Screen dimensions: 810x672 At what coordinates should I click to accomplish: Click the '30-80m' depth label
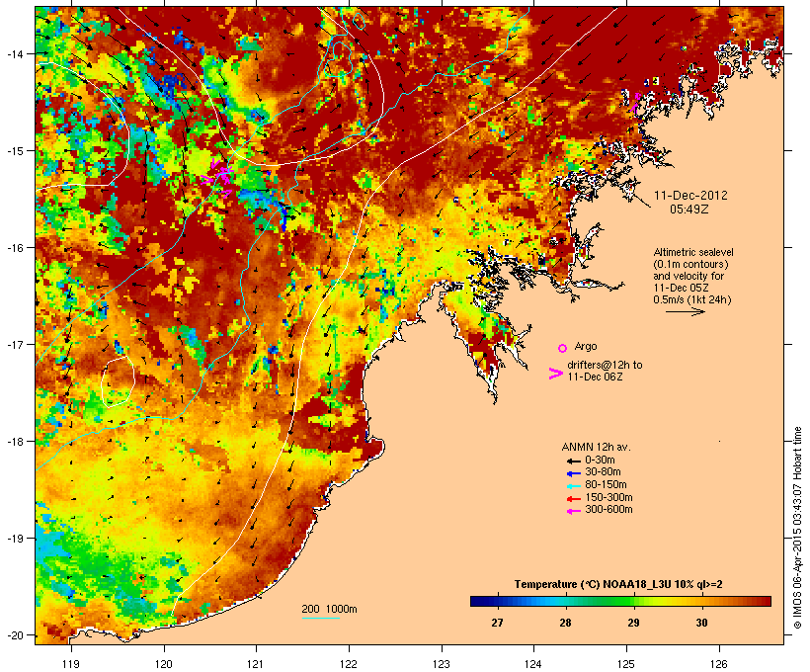click(603, 472)
